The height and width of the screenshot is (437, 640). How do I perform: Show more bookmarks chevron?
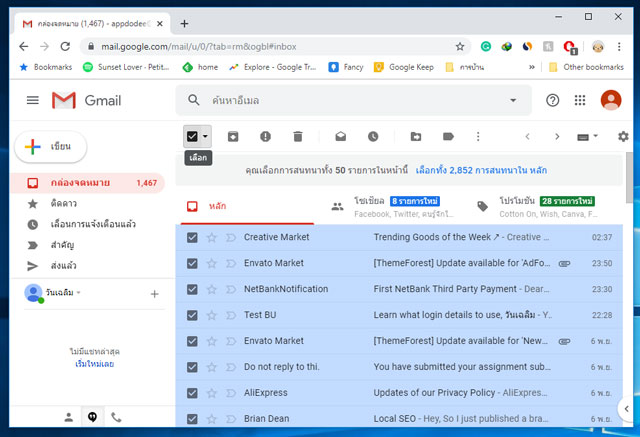531,67
